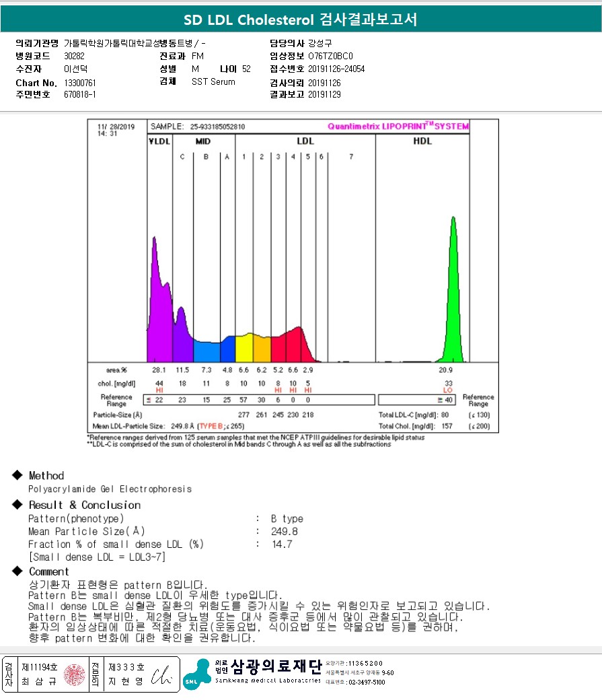Click the yellow LDL 1 band
This screenshot has width=602, height=700.
point(244,348)
